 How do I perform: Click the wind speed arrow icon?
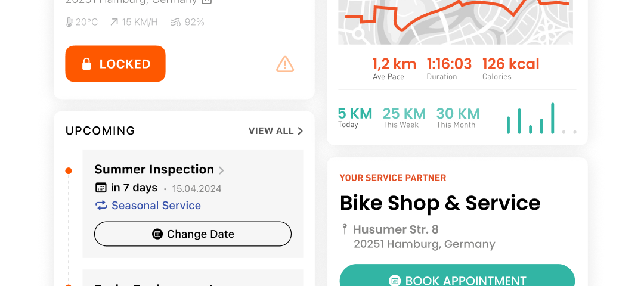(114, 22)
